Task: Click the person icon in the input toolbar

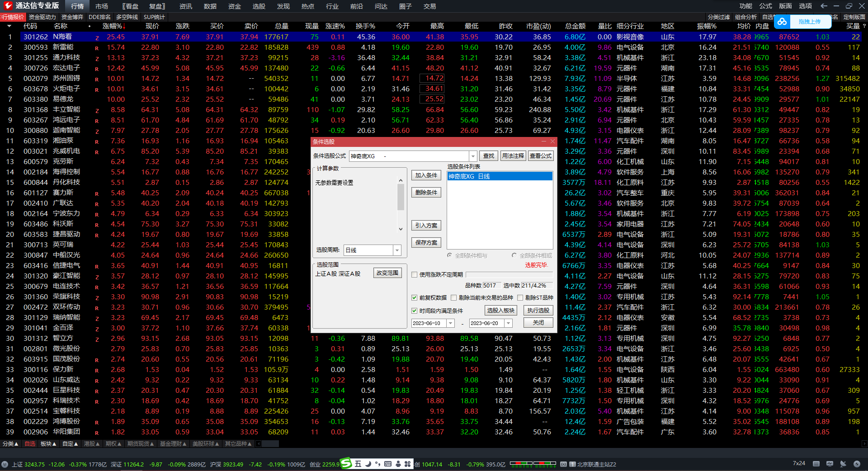Action: click(x=398, y=464)
